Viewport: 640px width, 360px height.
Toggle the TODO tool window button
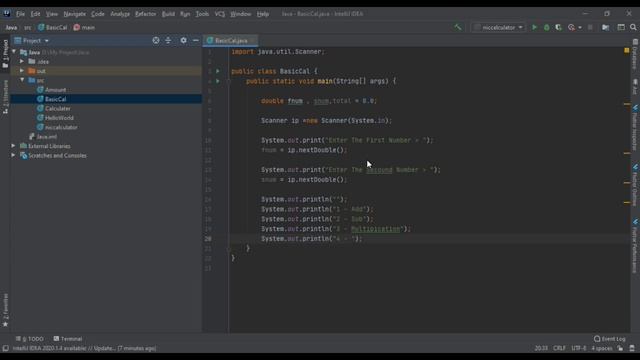29,339
